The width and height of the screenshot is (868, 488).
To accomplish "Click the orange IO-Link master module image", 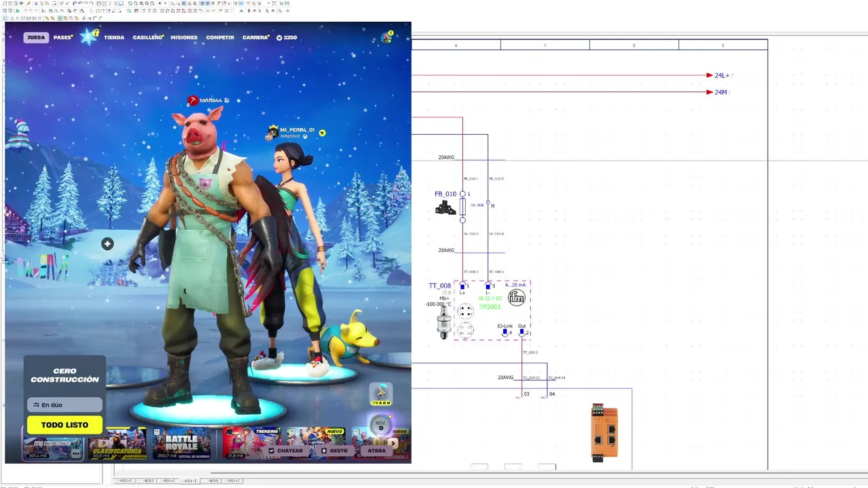I will [604, 432].
